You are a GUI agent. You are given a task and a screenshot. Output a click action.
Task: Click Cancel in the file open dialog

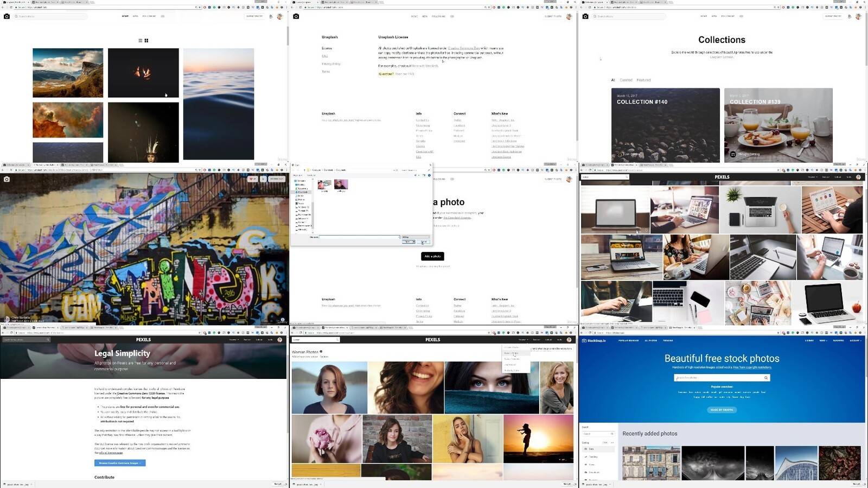pyautogui.click(x=424, y=242)
